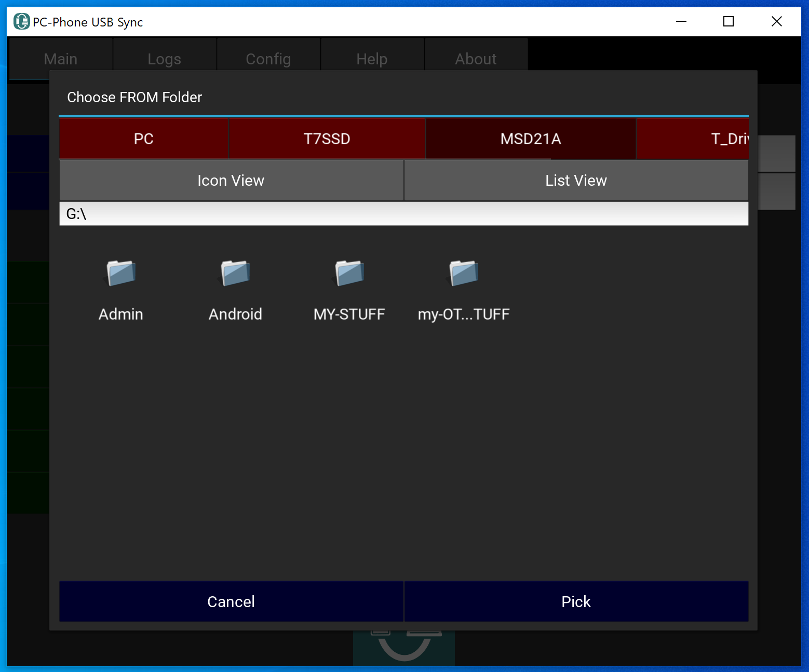This screenshot has height=672, width=809.
Task: Open the Config tab
Action: 268,59
